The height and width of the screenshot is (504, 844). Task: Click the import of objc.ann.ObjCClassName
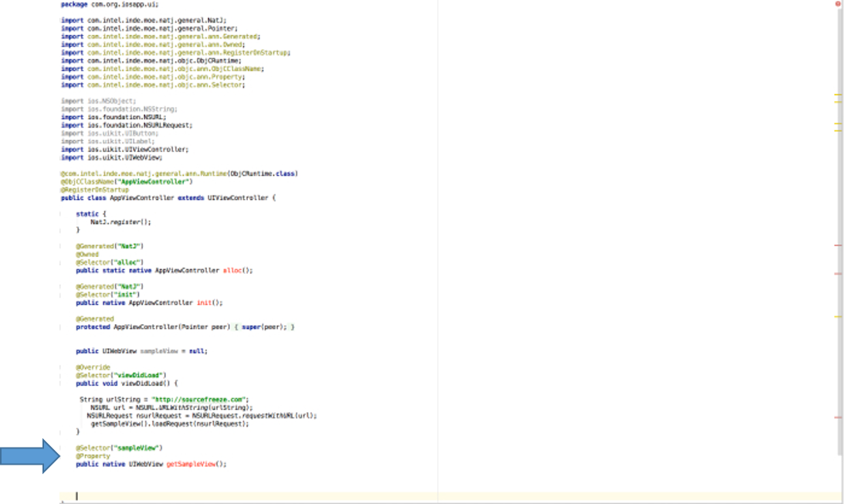163,69
